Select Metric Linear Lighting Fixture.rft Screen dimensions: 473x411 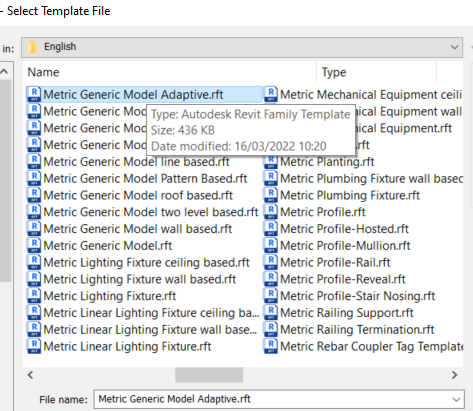[127, 346]
